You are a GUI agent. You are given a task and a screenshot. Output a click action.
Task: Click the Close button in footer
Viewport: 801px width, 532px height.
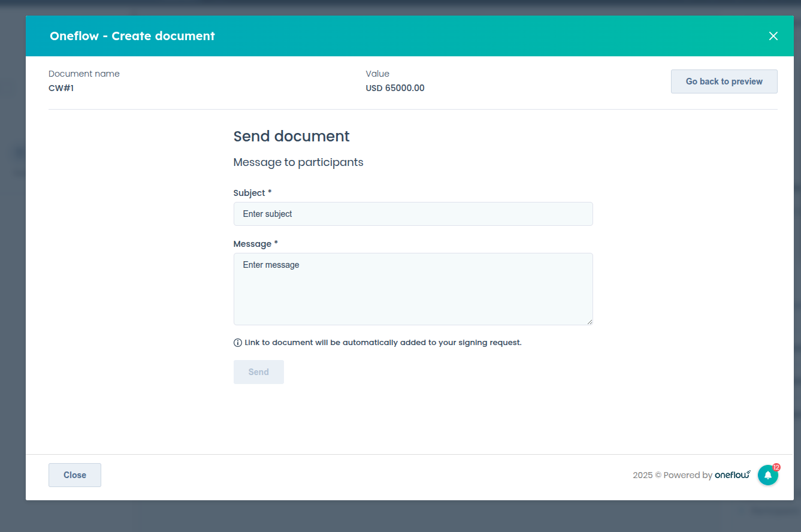(75, 475)
